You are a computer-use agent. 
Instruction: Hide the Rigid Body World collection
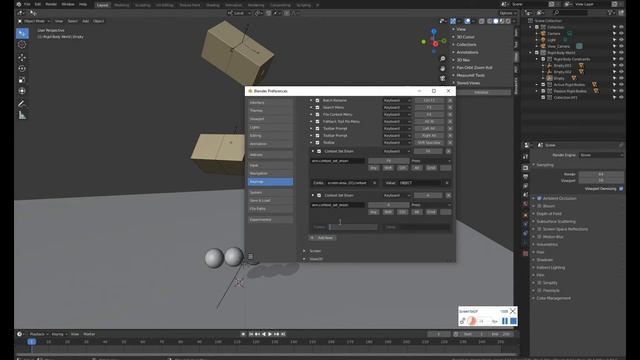[621, 53]
